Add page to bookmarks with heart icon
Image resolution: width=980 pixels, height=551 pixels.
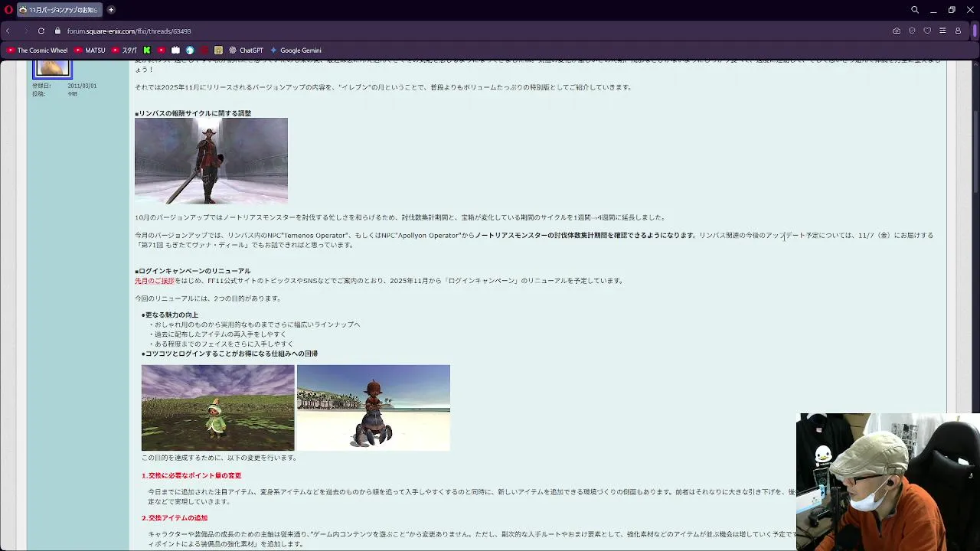(927, 31)
